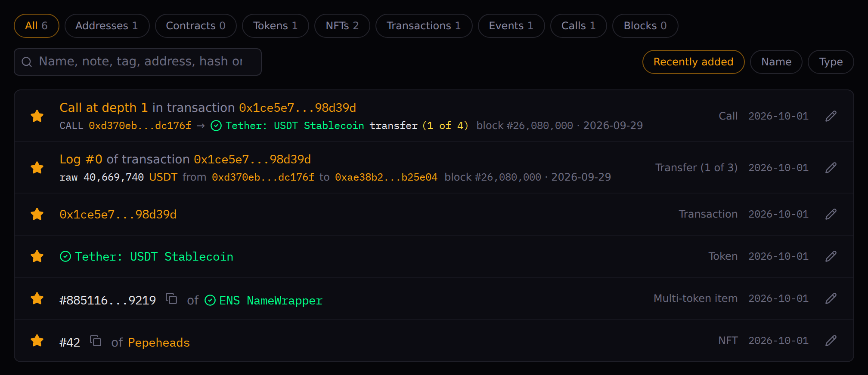
Task: Edit the Multi-token item entry
Action: [x=831, y=298]
